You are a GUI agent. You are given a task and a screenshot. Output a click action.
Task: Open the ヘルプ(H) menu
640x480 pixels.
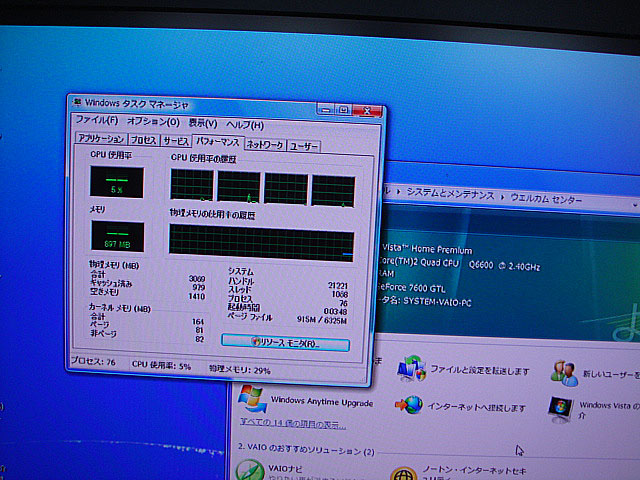click(245, 124)
